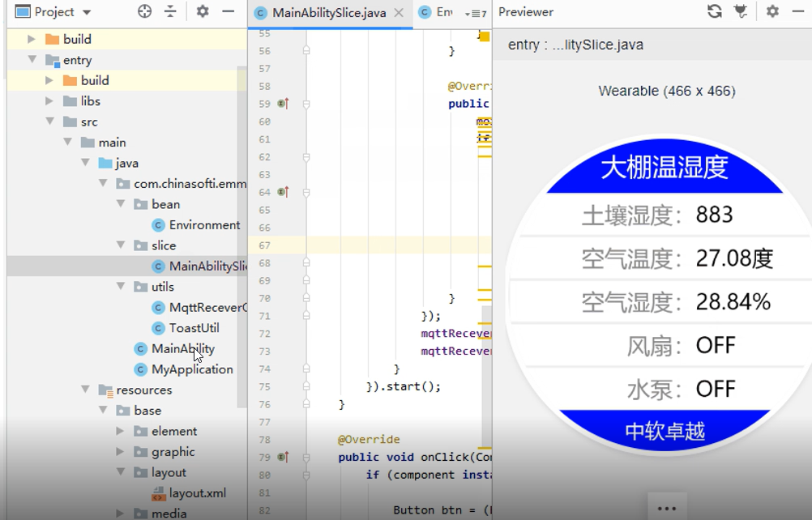Click the collapse all icon in Project panel
Screen dimensions: 812x520
pyautogui.click(x=170, y=11)
